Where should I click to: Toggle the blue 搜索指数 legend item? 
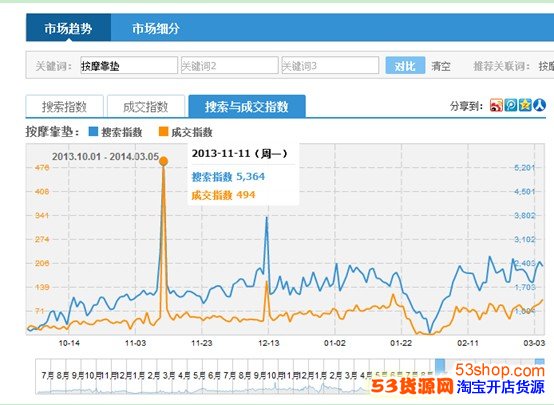click(x=116, y=132)
